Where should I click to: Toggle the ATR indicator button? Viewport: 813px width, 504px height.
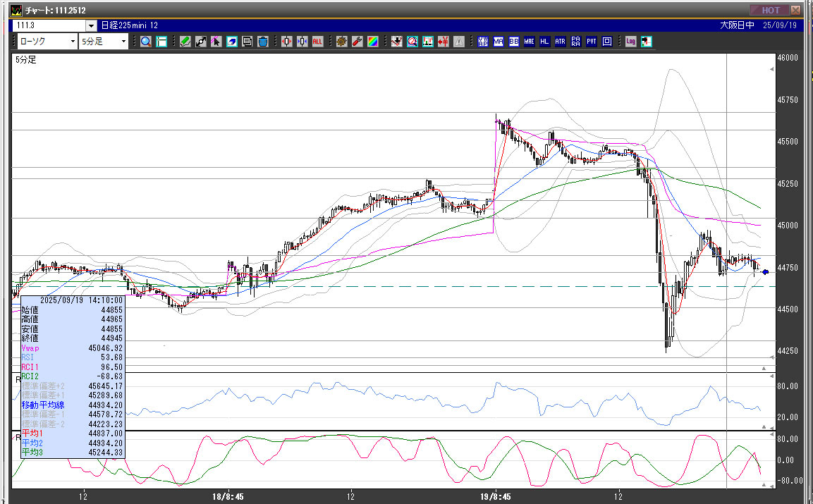560,42
